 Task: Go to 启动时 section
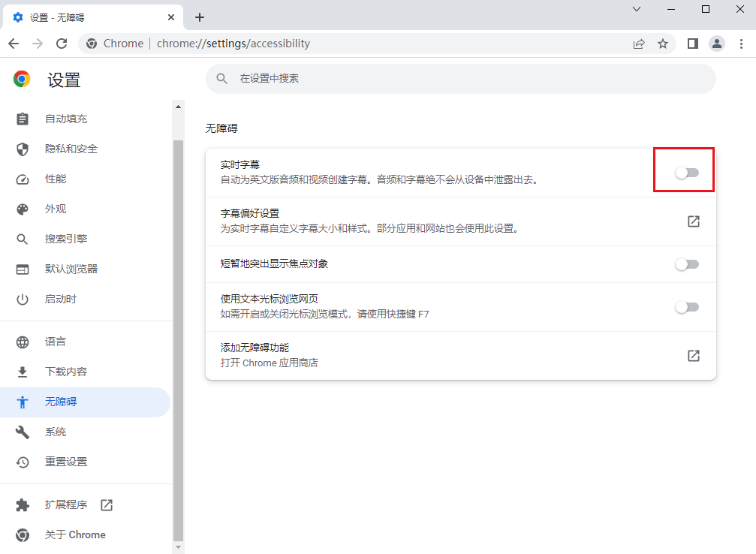click(85, 299)
